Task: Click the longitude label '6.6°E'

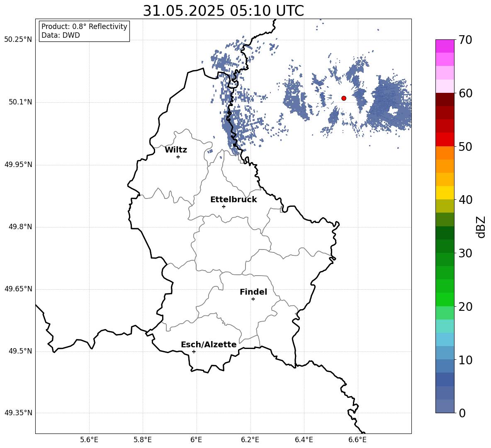Action: tap(357, 440)
